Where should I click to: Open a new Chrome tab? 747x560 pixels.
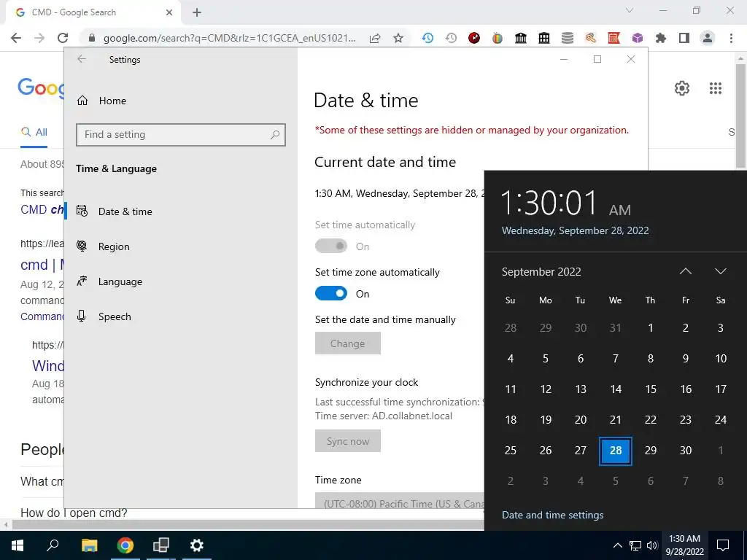pos(197,12)
